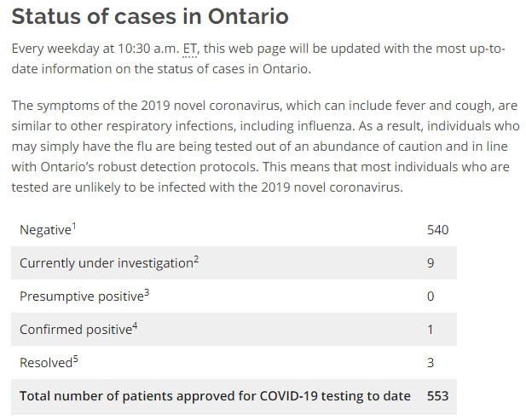Click the 0 value for Presumptive positive
This screenshot has height=420, width=526.
pyautogui.click(x=431, y=296)
